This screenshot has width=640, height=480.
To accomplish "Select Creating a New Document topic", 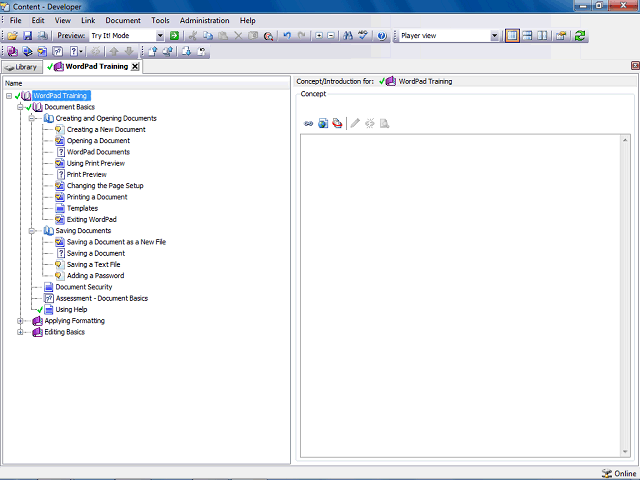I will pyautogui.click(x=106, y=129).
